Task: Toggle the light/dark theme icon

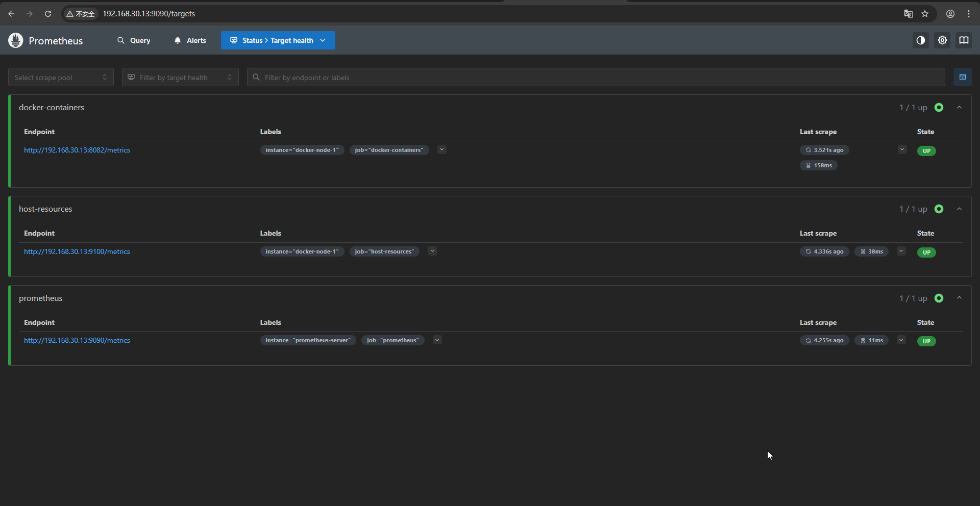Action: tap(921, 40)
